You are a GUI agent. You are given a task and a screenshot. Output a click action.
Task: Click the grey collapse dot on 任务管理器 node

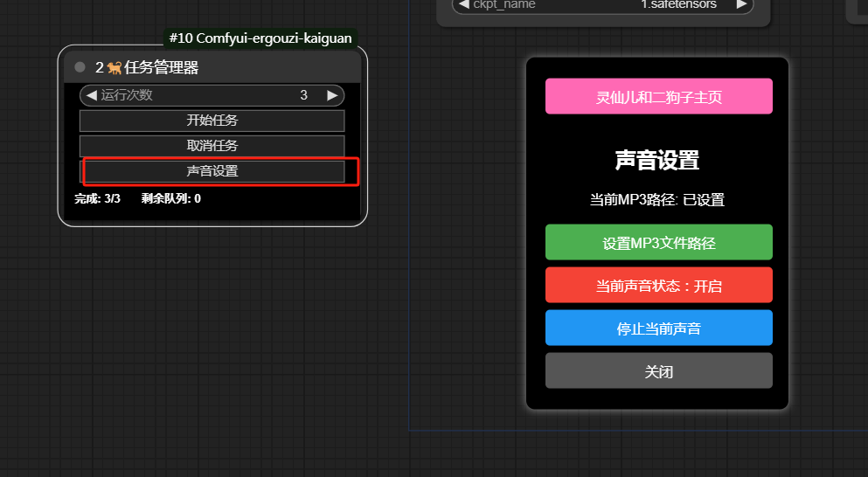80,67
